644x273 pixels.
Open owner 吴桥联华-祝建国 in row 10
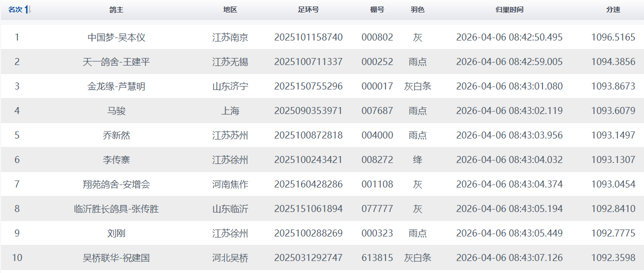[116, 258]
